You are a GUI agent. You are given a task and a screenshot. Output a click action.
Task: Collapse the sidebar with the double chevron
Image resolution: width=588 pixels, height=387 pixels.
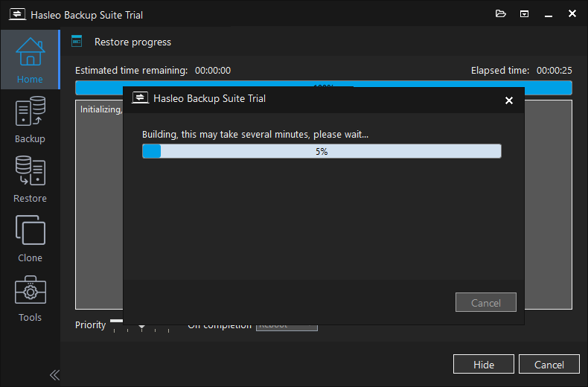pyautogui.click(x=54, y=374)
